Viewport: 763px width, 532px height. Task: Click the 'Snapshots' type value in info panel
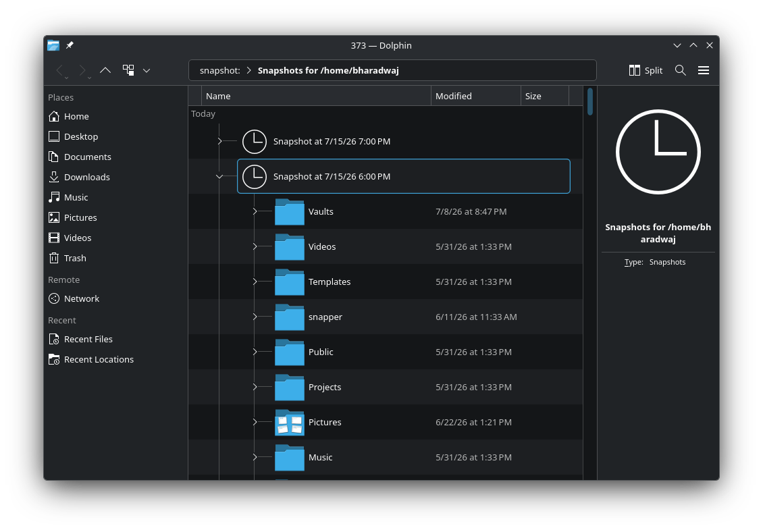[x=667, y=262]
